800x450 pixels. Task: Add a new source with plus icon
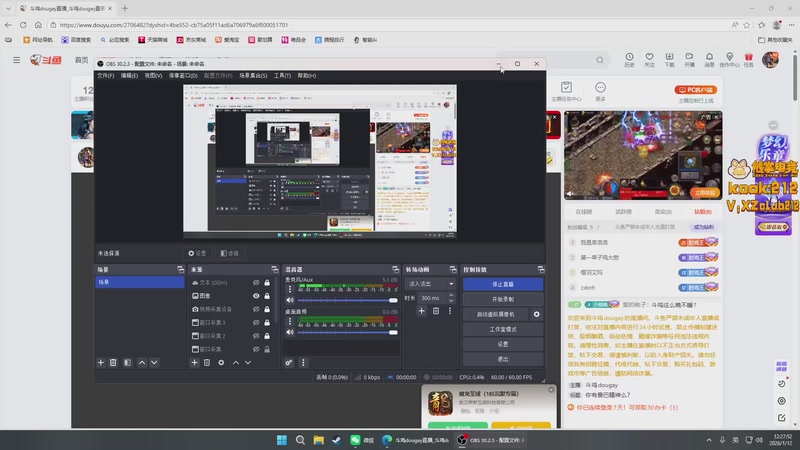(x=194, y=362)
